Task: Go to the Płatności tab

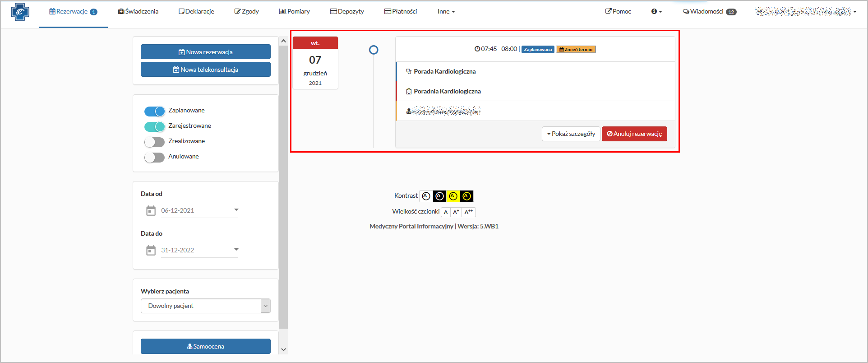Action: point(400,11)
